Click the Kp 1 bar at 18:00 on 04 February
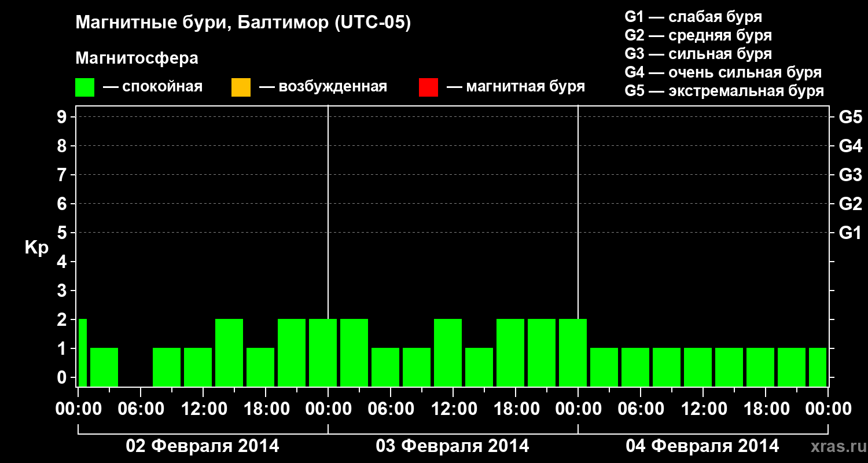 pos(760,367)
